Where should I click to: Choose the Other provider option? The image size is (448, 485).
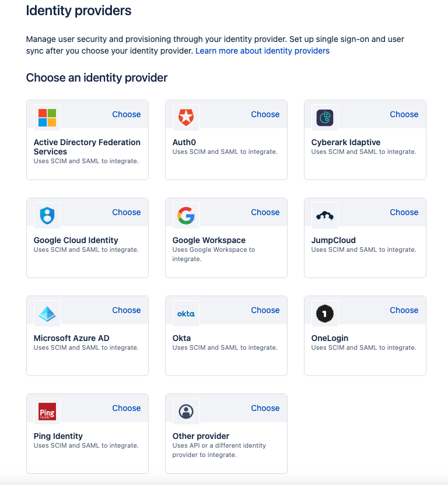point(265,408)
